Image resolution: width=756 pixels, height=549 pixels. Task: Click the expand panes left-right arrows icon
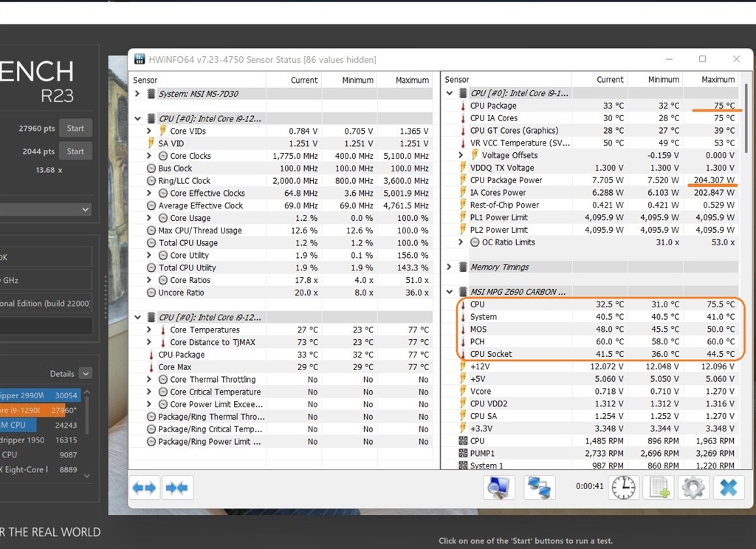tap(144, 488)
